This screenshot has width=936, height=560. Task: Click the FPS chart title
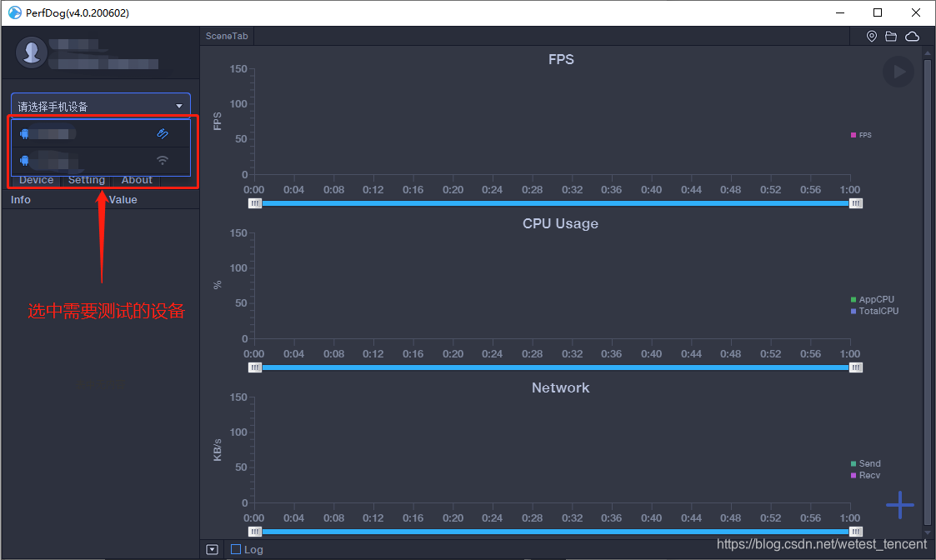coord(561,60)
